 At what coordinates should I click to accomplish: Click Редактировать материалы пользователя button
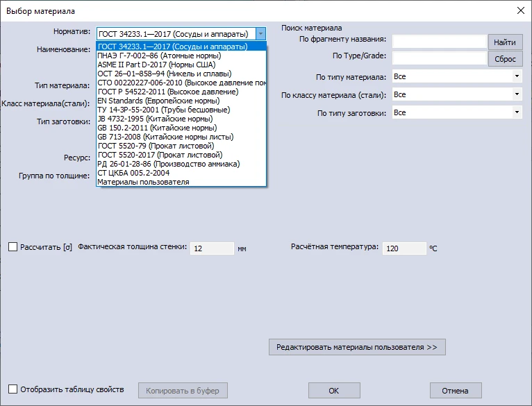pos(357,347)
